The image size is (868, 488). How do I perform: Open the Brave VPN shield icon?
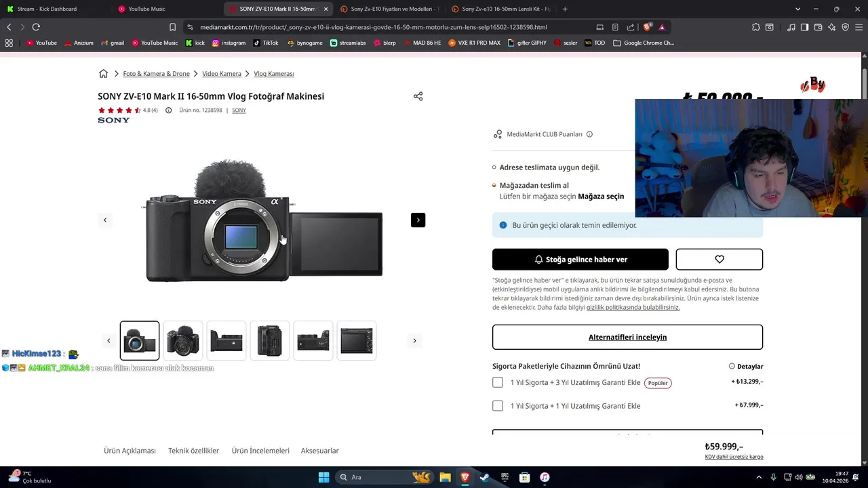[x=845, y=27]
